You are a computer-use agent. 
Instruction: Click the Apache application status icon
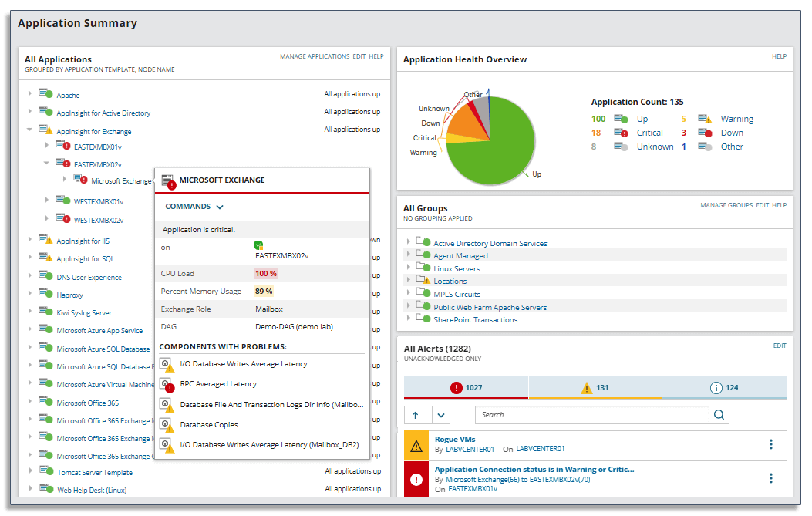[x=45, y=94]
